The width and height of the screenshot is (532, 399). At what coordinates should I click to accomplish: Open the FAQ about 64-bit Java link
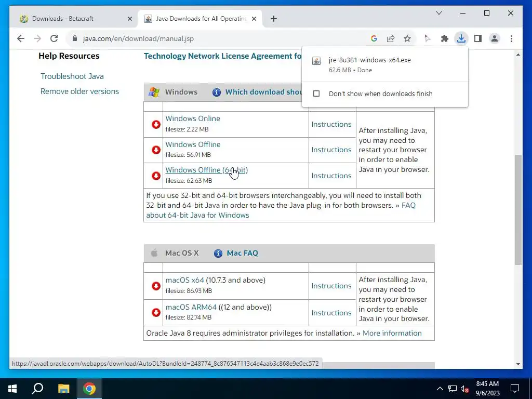197,215
